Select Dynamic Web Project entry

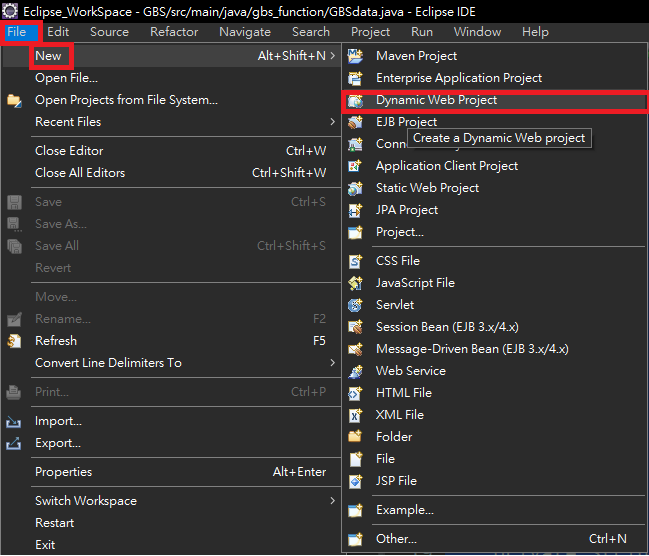tap(495, 100)
